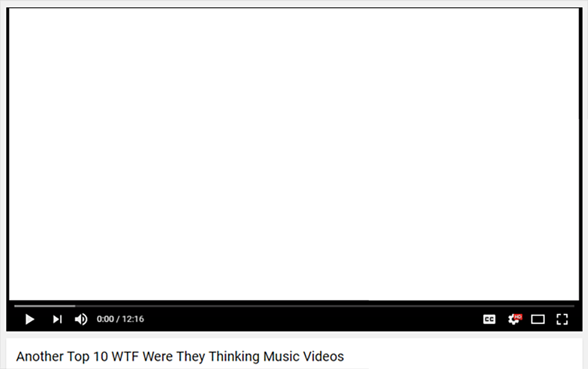The width and height of the screenshot is (588, 369).
Task: Switch to theater mode
Action: coord(537,319)
